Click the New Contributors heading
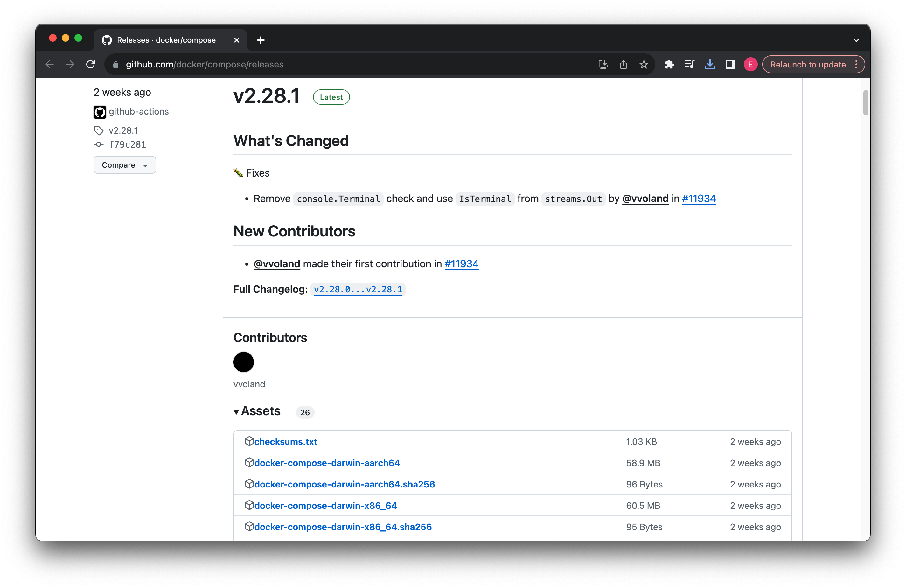Viewport: 906px width, 588px height. (x=294, y=231)
